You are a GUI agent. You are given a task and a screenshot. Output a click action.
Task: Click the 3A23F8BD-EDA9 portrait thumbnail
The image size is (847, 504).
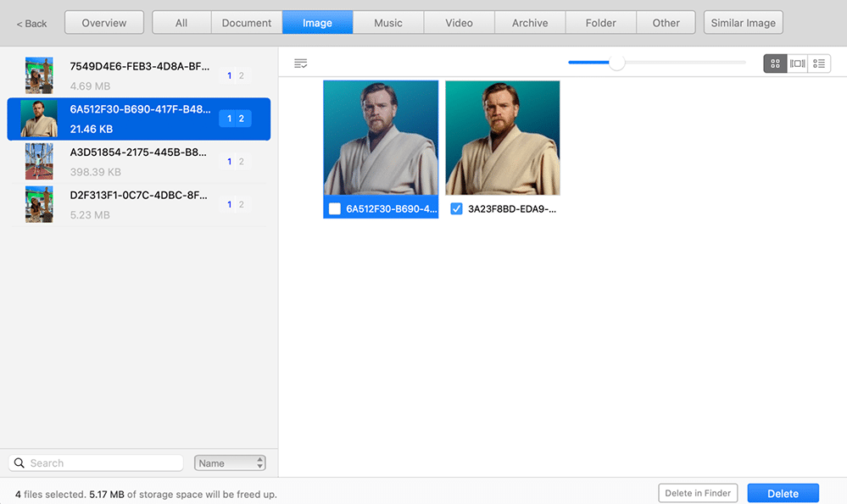click(x=503, y=137)
